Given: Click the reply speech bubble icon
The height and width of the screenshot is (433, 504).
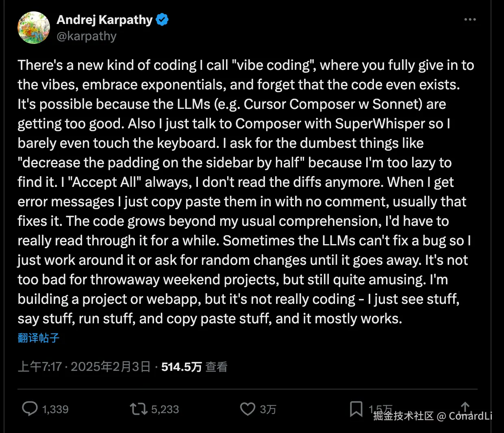Looking at the screenshot, I should (x=30, y=409).
